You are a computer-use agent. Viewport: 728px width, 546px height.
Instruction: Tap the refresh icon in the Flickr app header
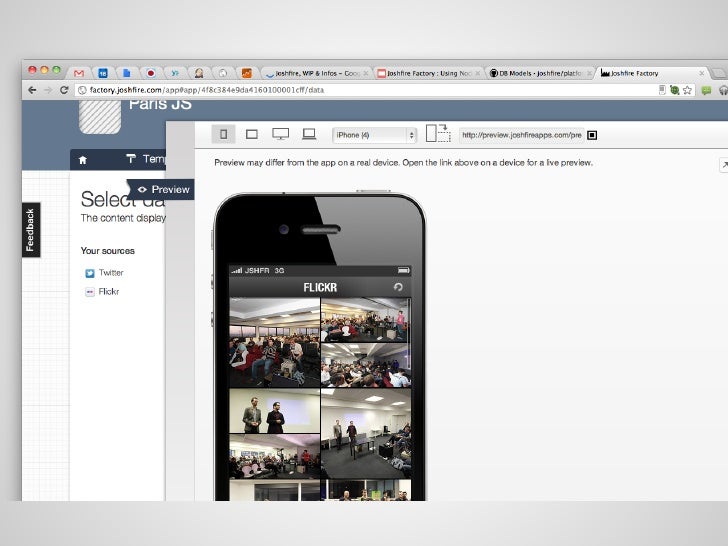[398, 288]
